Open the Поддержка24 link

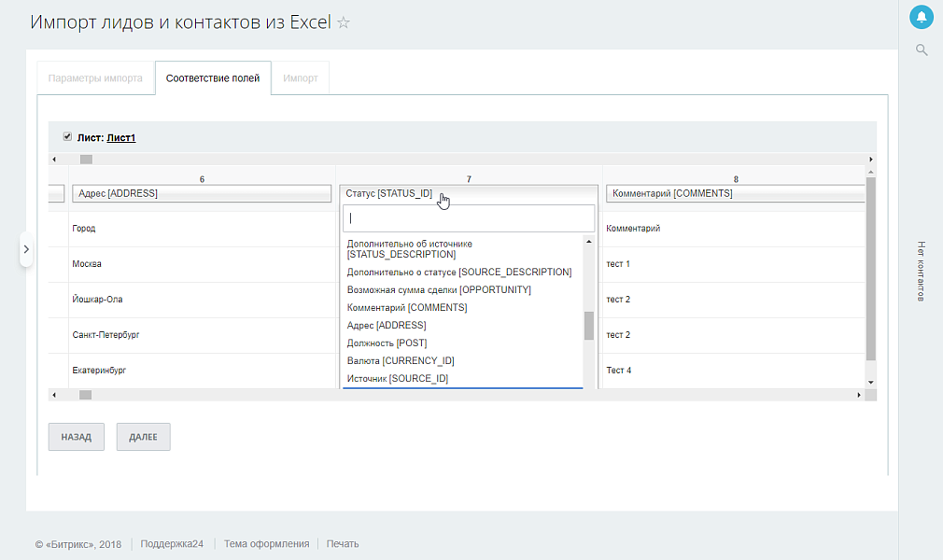pos(170,542)
